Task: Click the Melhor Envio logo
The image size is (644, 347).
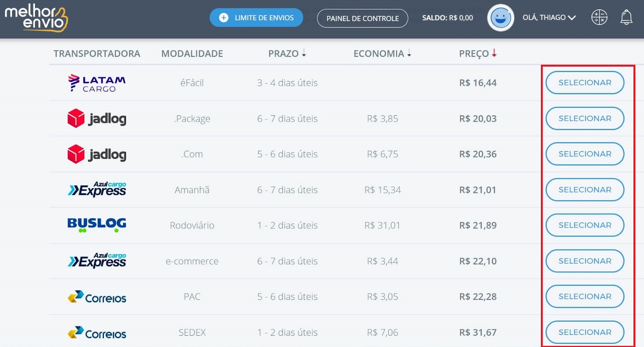Action: click(36, 18)
